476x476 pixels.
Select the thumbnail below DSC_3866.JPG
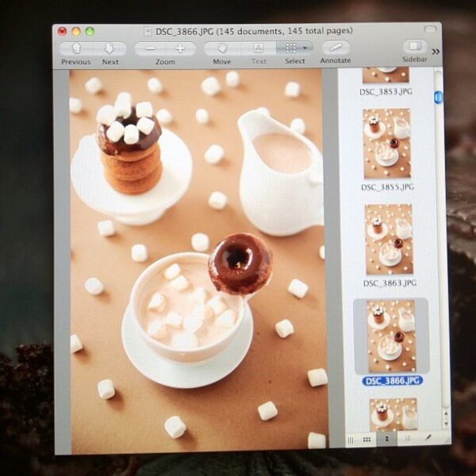coord(393,413)
